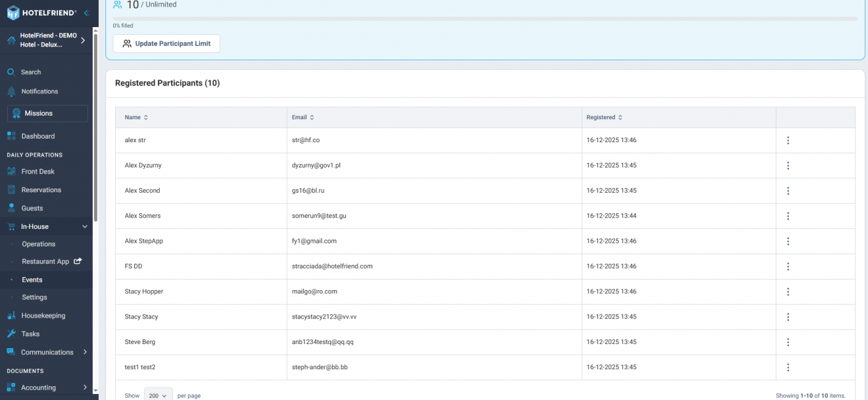Open three-dot menu for Stacy Hopper
The height and width of the screenshot is (400, 868).
point(787,292)
